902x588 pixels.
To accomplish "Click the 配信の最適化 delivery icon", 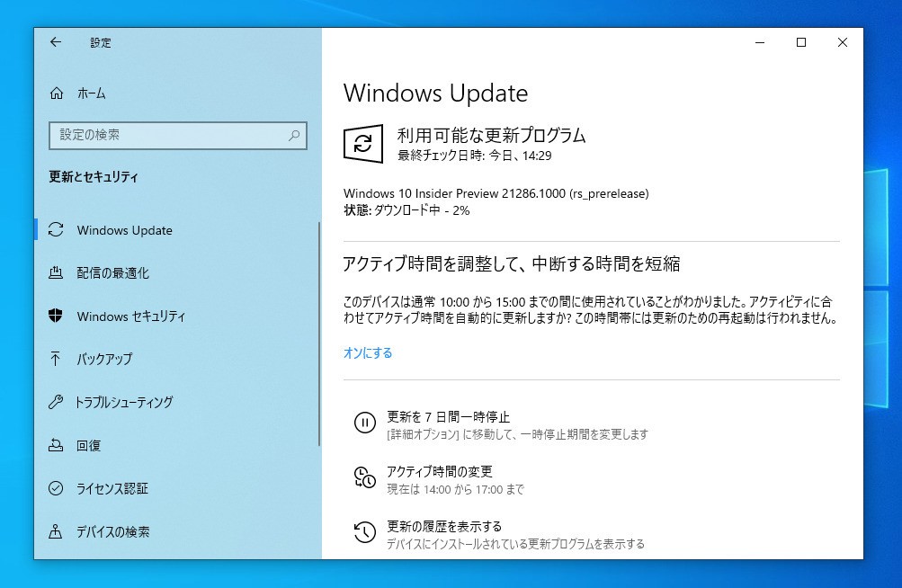I will 56,272.
